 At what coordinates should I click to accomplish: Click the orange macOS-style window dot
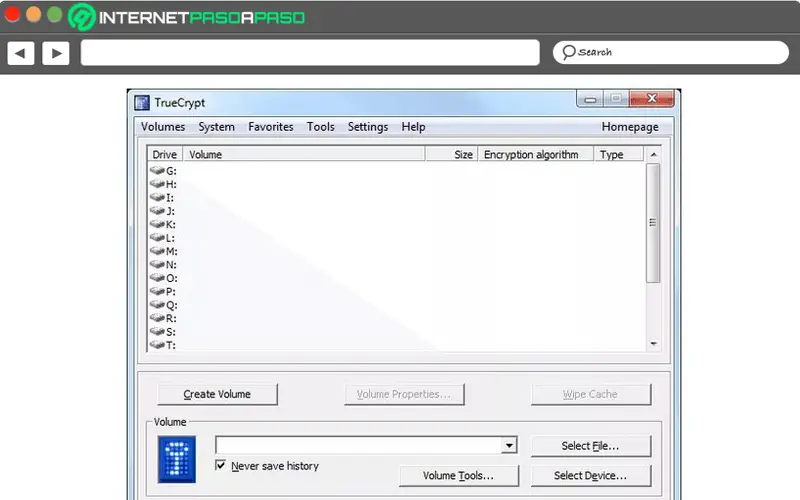(x=34, y=14)
